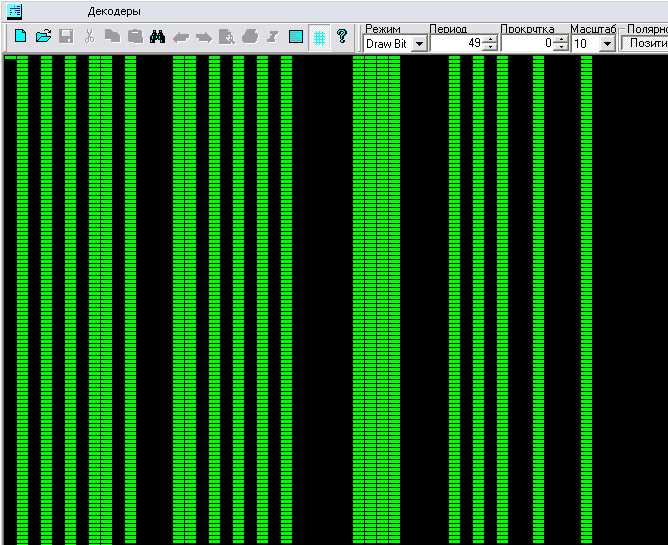This screenshot has width=668, height=545.
Task: Click the Прокрутка value field showing 0
Action: [x=527, y=43]
